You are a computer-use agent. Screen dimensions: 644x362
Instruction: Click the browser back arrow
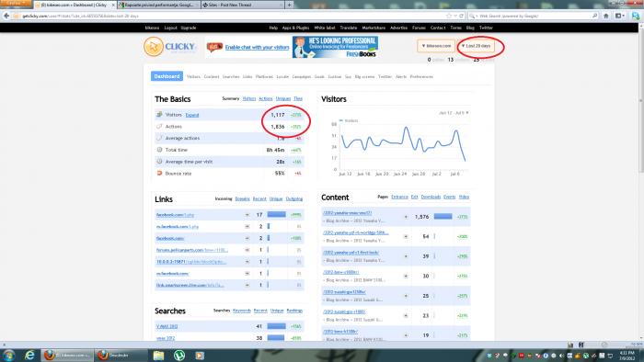[x=6, y=16]
